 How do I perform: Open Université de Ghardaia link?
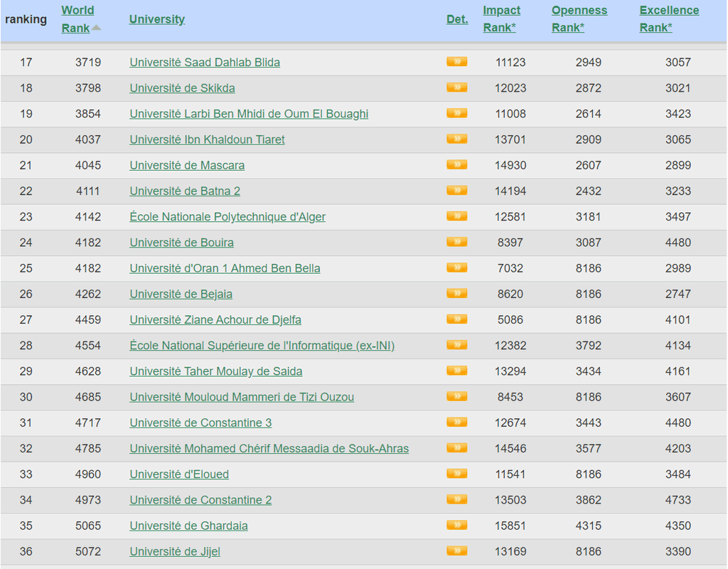[x=188, y=526]
